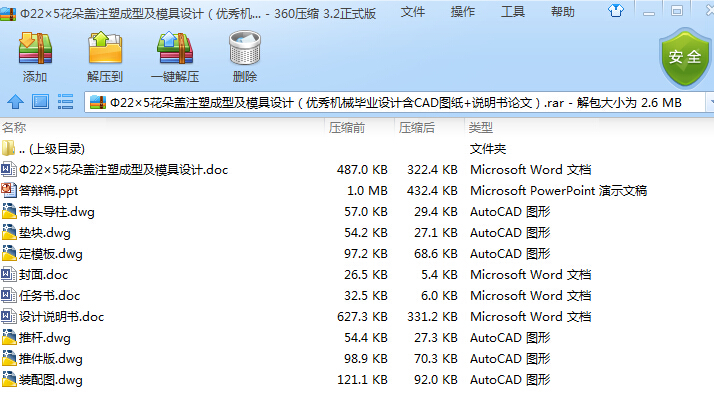The height and width of the screenshot is (399, 714).
Task: Switch to list view mode button
Action: pos(66,102)
